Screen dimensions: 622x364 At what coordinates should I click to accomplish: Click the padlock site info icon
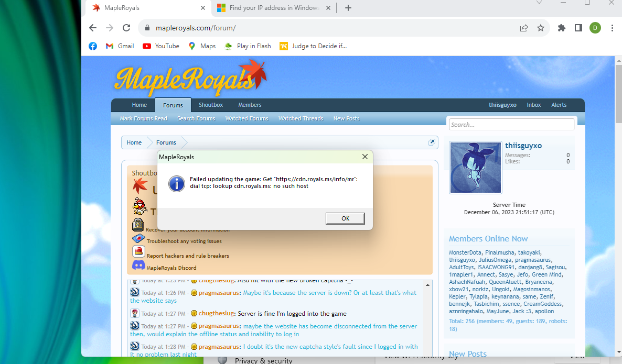click(x=147, y=28)
